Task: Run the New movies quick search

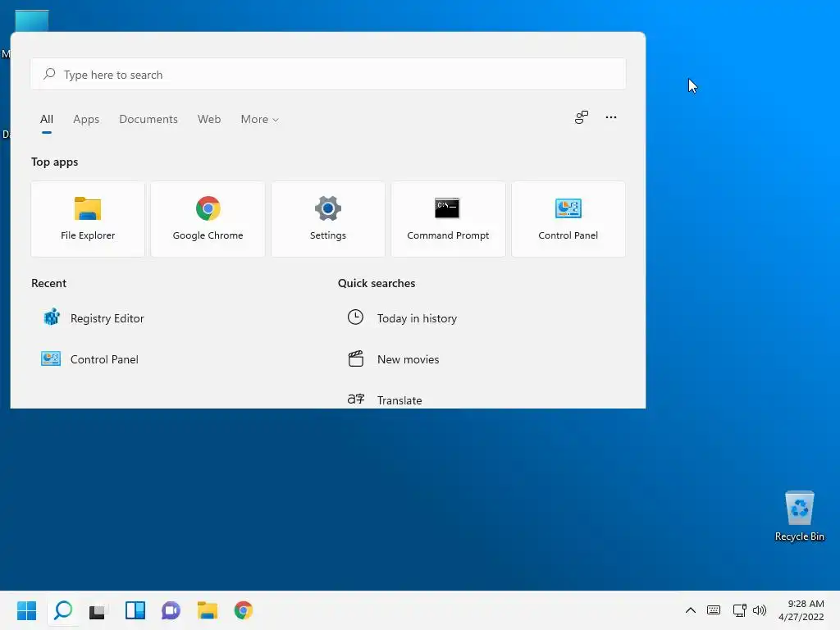Action: pos(393,359)
